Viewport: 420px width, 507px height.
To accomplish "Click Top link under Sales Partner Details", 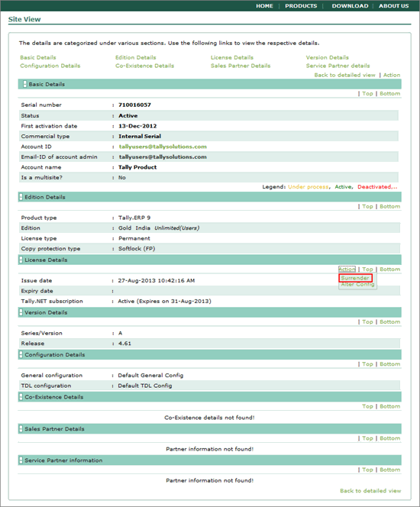I will pyautogui.click(x=367, y=438).
